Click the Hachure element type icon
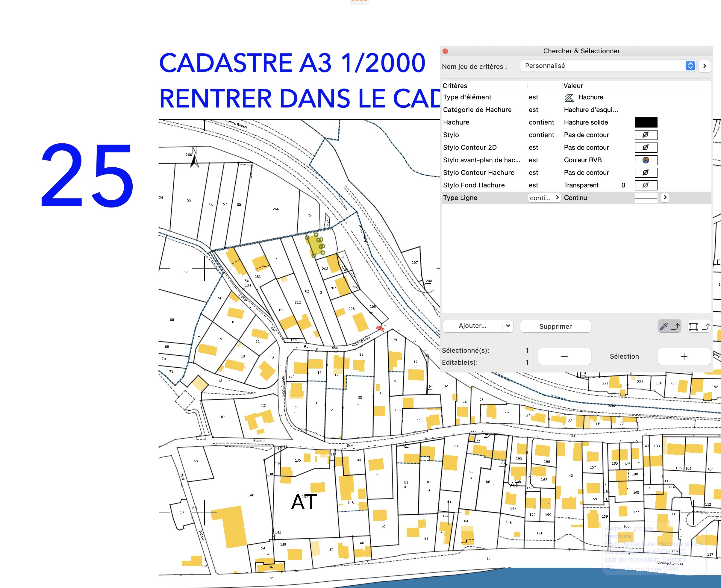The image size is (721, 588). tap(569, 98)
